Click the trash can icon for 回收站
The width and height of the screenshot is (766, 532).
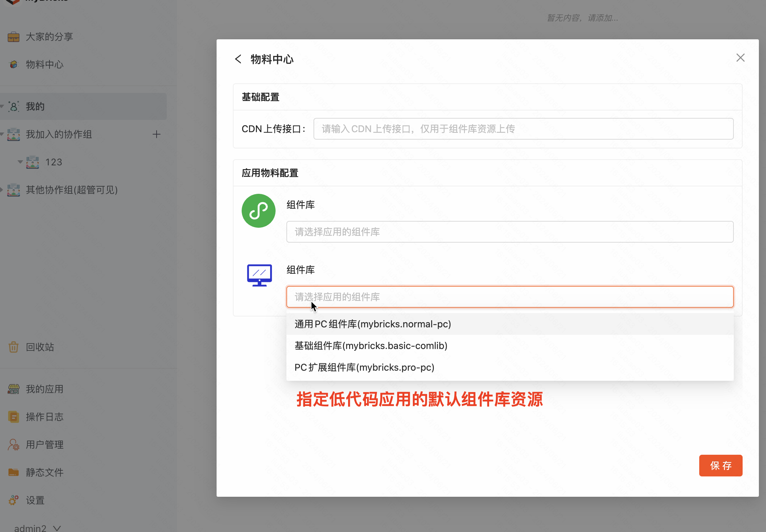[14, 347]
